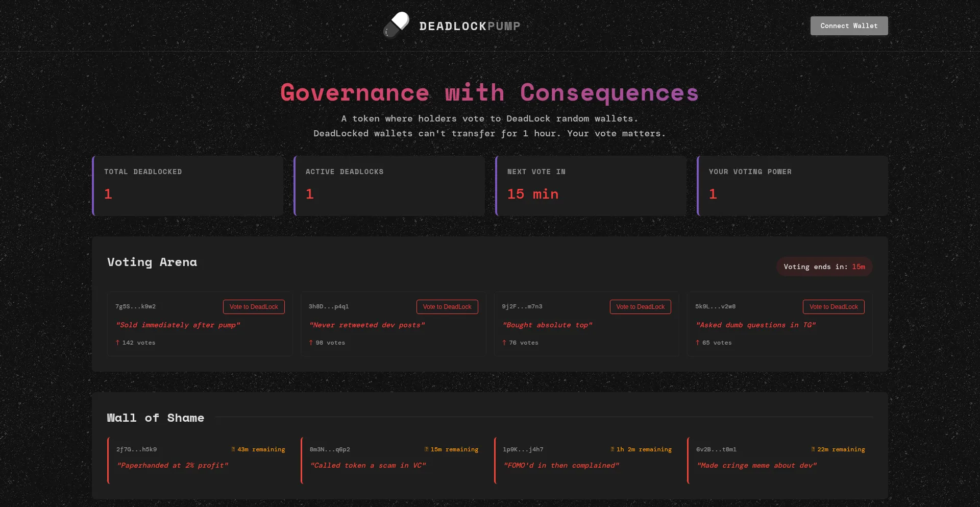Select the Next Vote In stat card

[x=591, y=186]
